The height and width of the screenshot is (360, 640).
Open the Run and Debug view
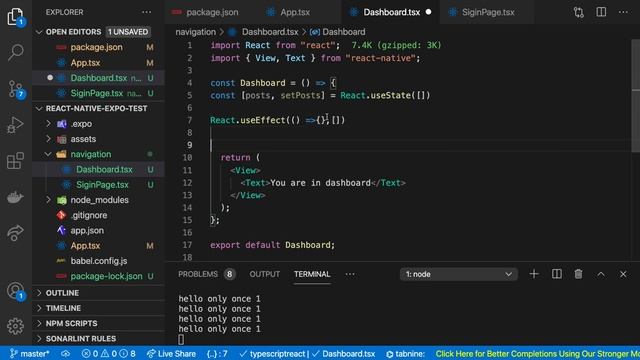[16, 125]
